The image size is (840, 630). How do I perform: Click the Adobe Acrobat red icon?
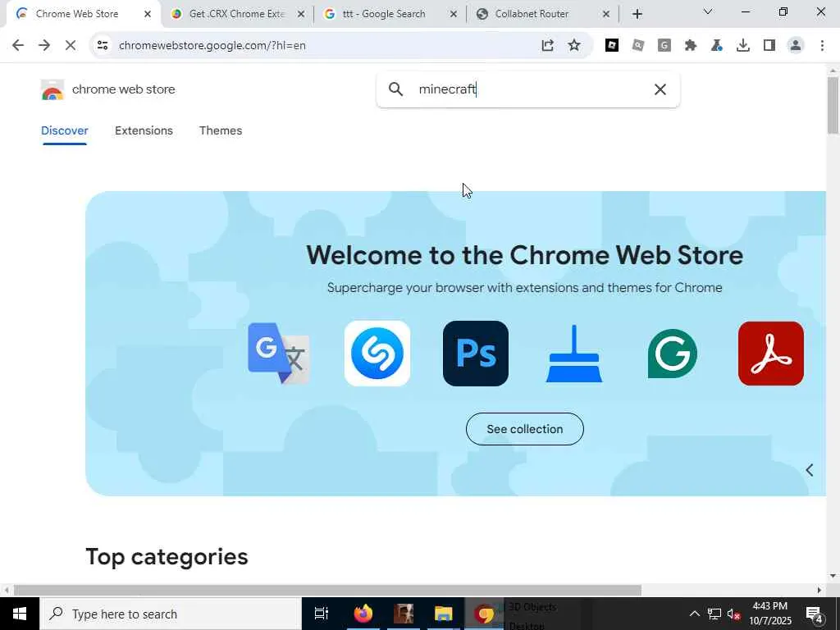pyautogui.click(x=771, y=354)
